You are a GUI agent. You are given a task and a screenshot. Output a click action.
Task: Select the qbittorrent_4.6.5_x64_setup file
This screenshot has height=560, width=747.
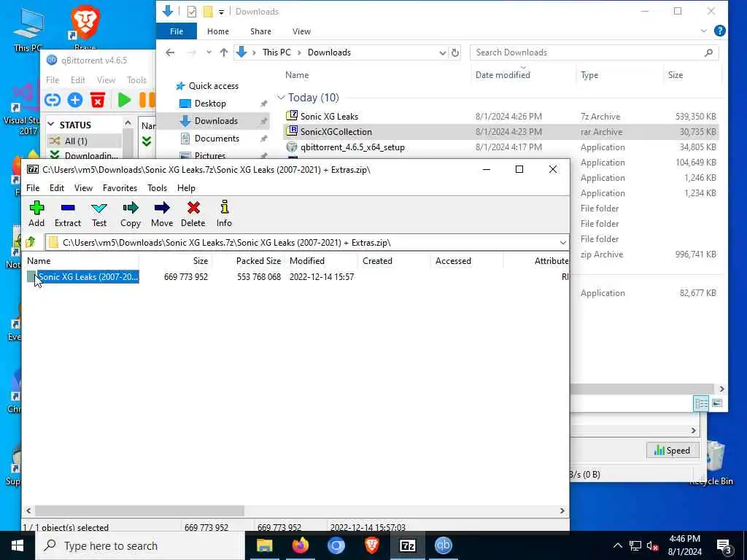click(352, 147)
